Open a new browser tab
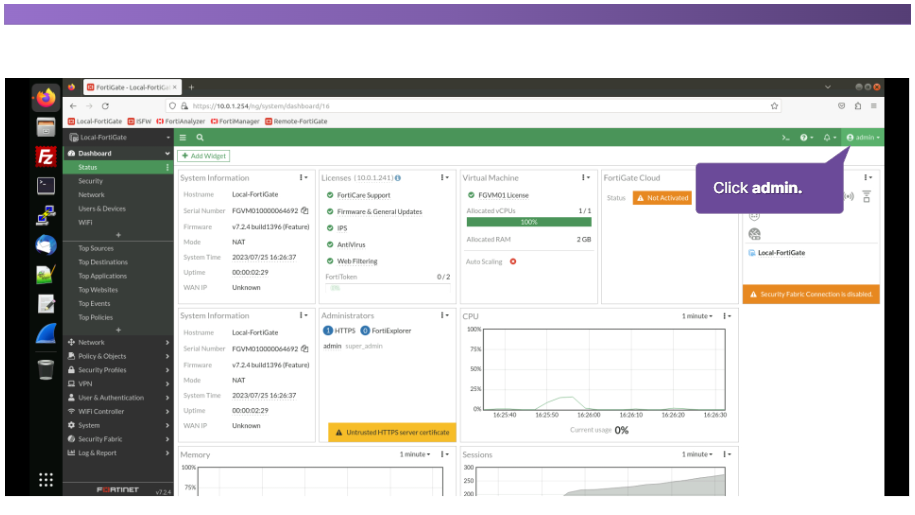Image resolution: width=915 pixels, height=515 pixels. pos(191,87)
